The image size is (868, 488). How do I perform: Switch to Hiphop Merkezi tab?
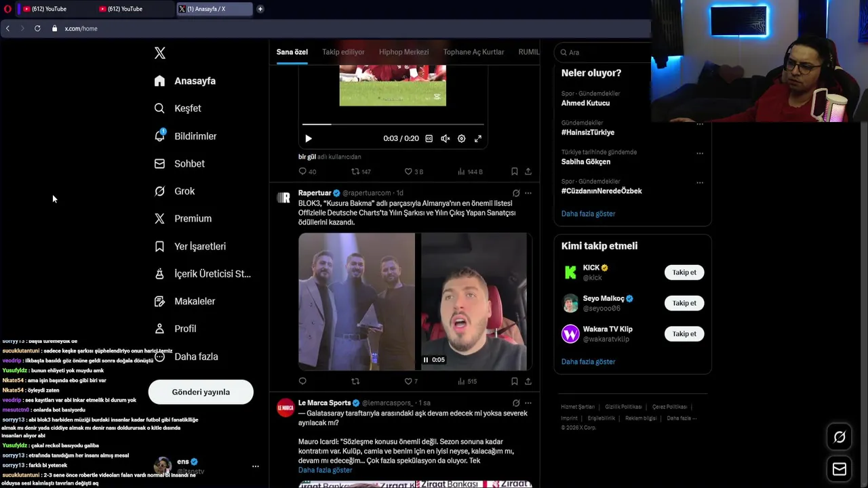[x=403, y=52]
